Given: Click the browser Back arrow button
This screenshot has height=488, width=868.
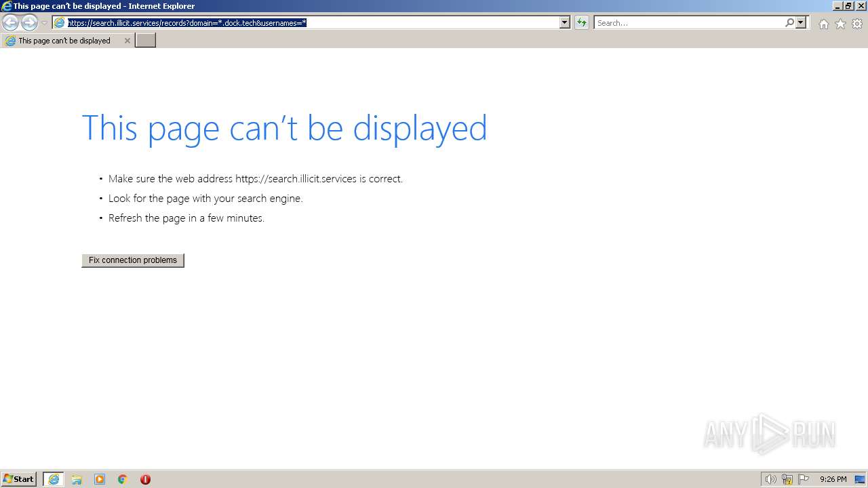Looking at the screenshot, I should (10, 23).
